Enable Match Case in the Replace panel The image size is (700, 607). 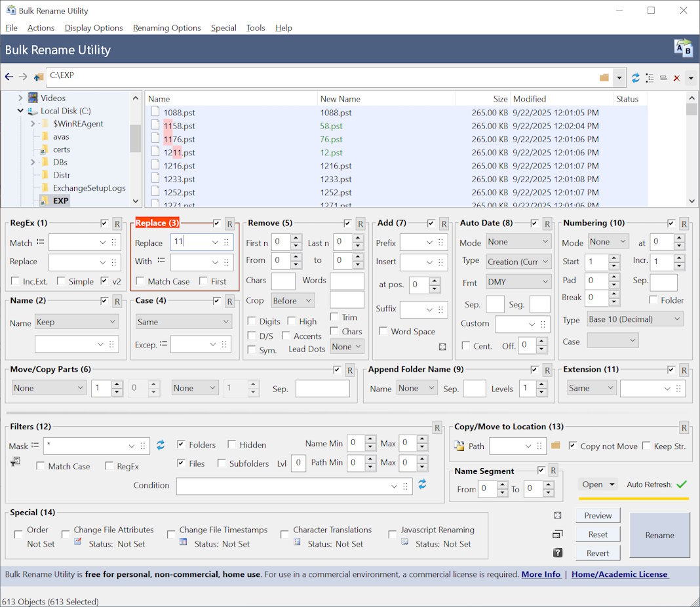(140, 282)
